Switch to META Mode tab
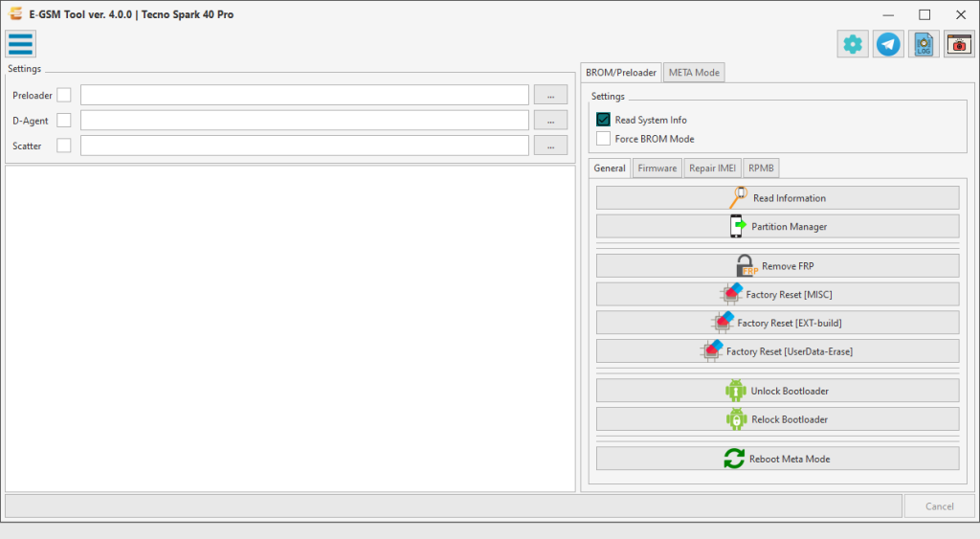This screenshot has height=539, width=980. (694, 73)
